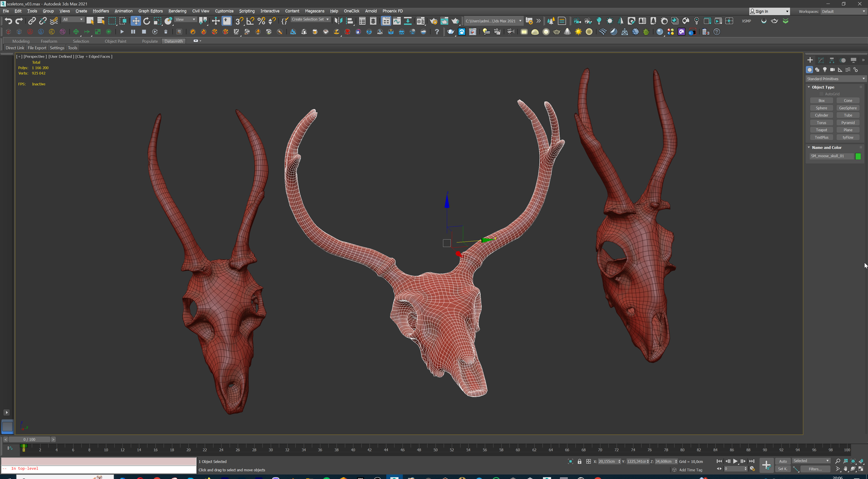Image resolution: width=868 pixels, height=479 pixels.
Task: Click the stop simulation icon in second toolbar
Action: (144, 32)
